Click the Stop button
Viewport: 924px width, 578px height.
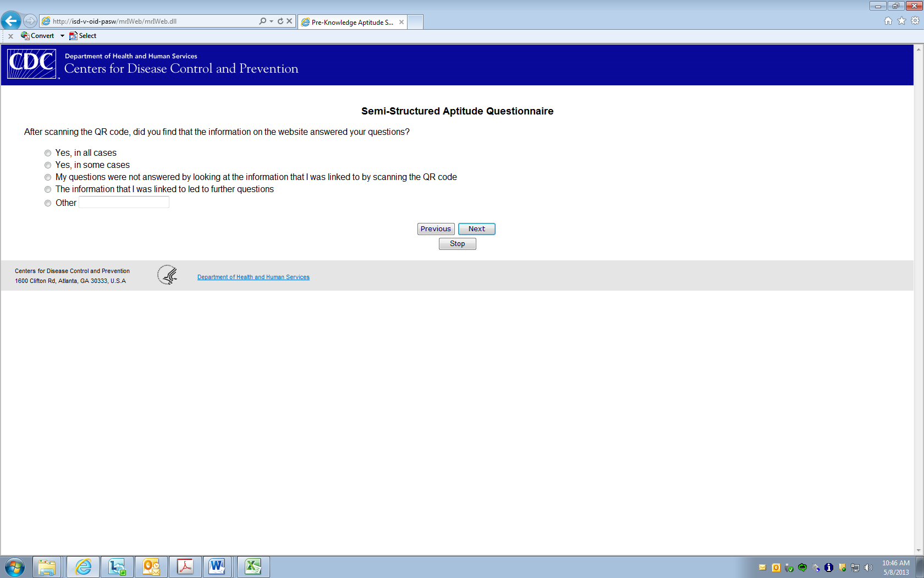[x=458, y=244]
